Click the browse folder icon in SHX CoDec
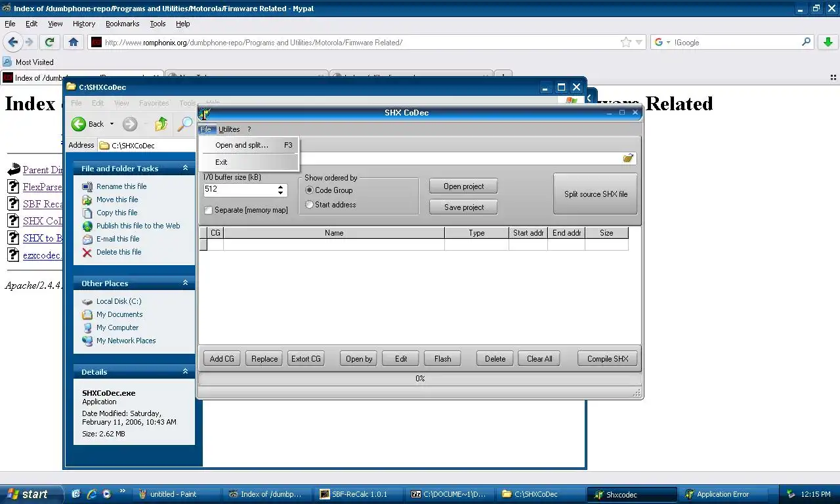 click(x=628, y=158)
